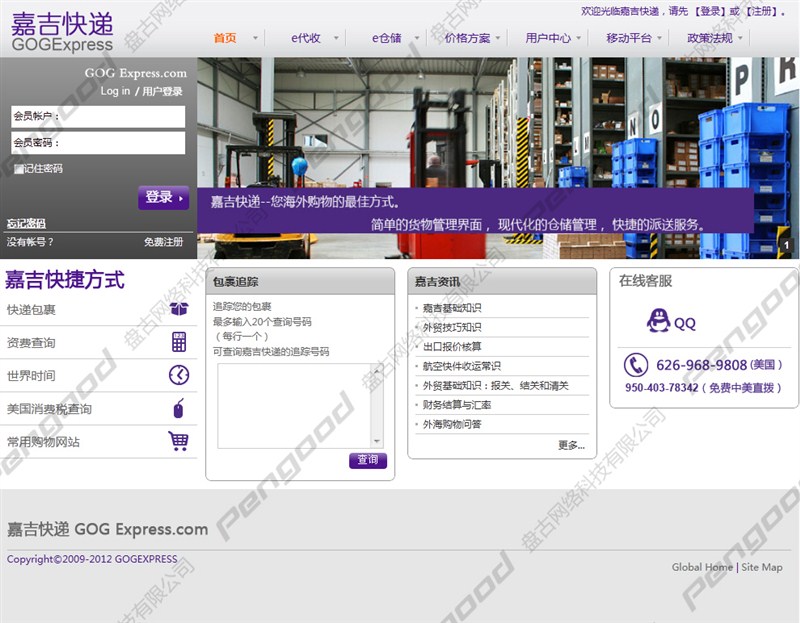Click the number 950-403-78342
Screen dimensions: 800x623
point(661,388)
